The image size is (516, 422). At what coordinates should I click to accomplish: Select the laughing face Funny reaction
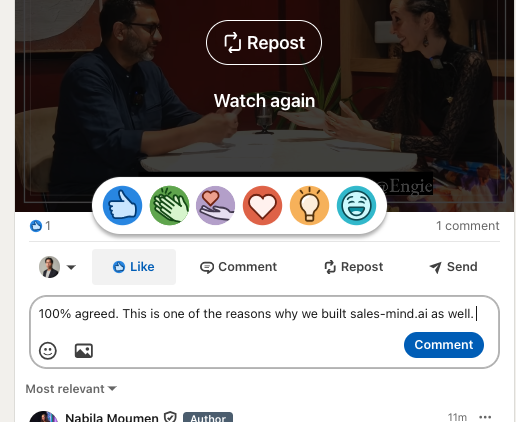point(356,205)
